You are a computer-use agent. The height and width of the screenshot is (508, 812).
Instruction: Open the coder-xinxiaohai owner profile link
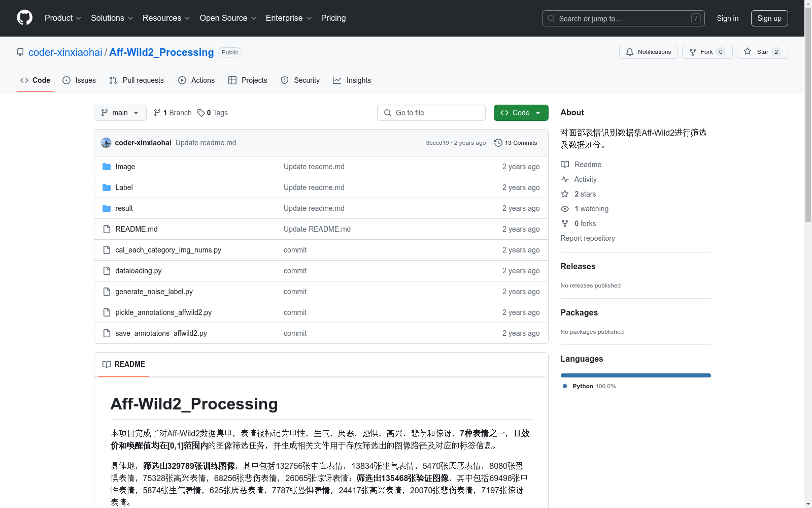65,52
